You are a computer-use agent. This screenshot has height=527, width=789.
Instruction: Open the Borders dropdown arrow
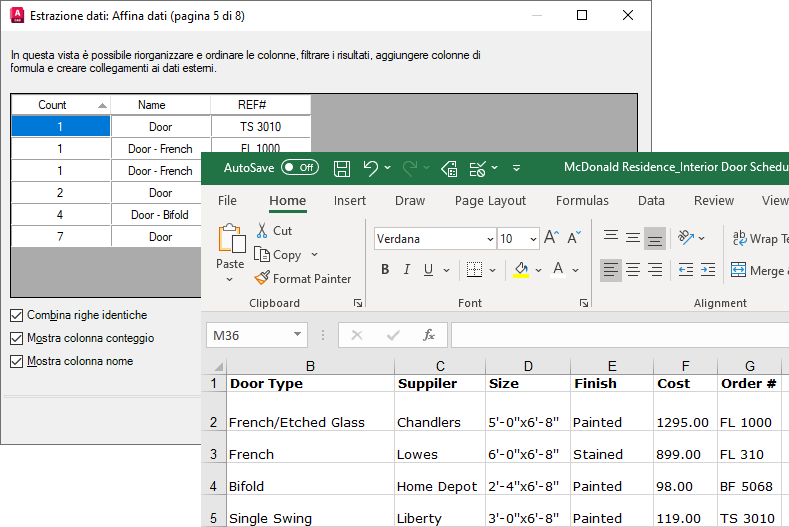(x=493, y=270)
